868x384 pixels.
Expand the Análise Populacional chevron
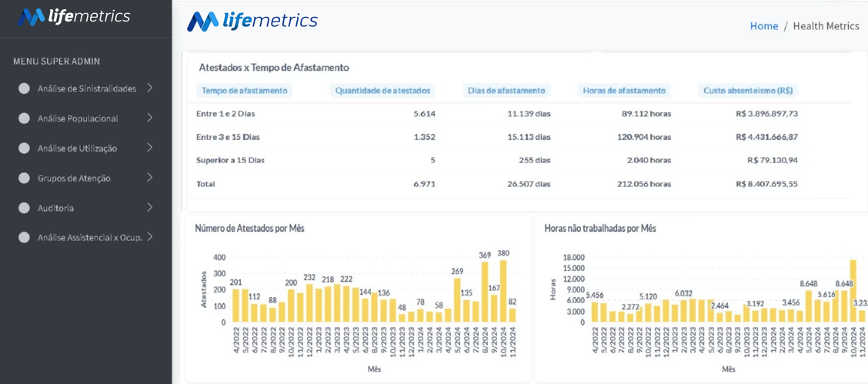tap(150, 118)
